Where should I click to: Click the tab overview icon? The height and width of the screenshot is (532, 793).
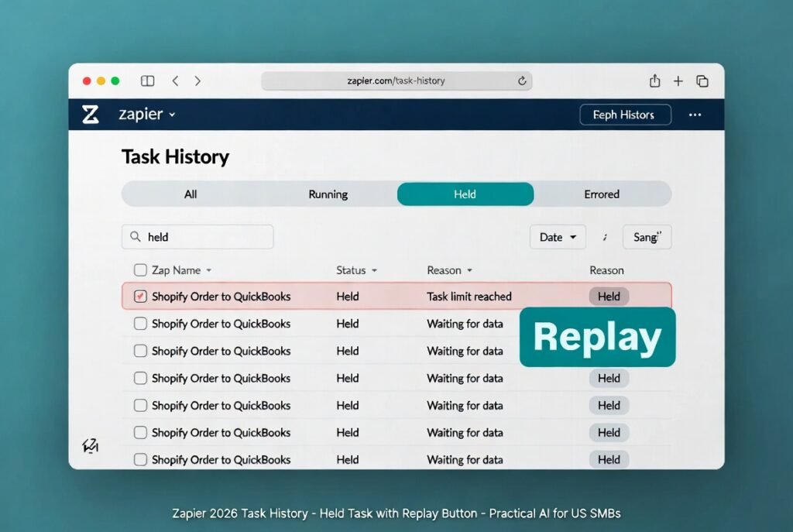tap(702, 81)
